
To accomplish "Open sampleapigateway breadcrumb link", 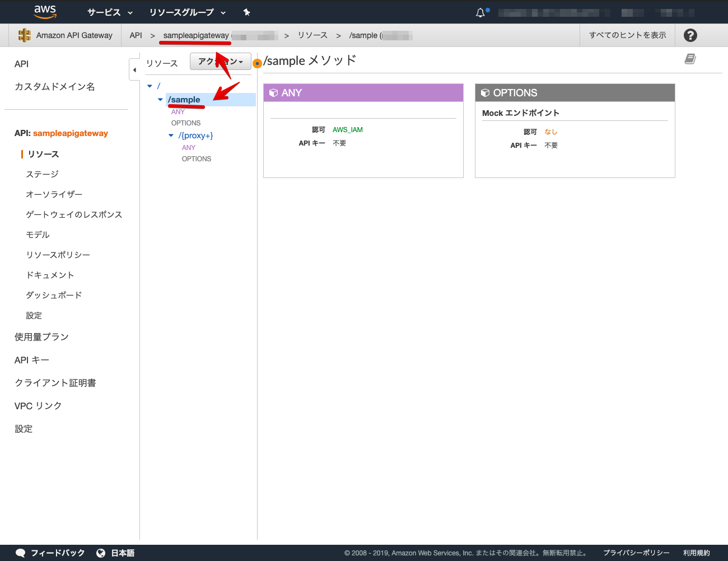I will (x=196, y=35).
